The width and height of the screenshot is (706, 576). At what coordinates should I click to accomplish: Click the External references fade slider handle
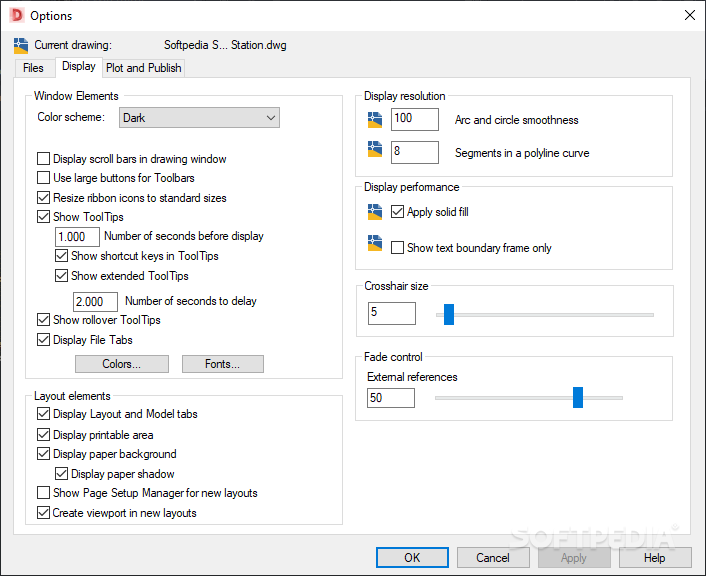[x=578, y=397]
